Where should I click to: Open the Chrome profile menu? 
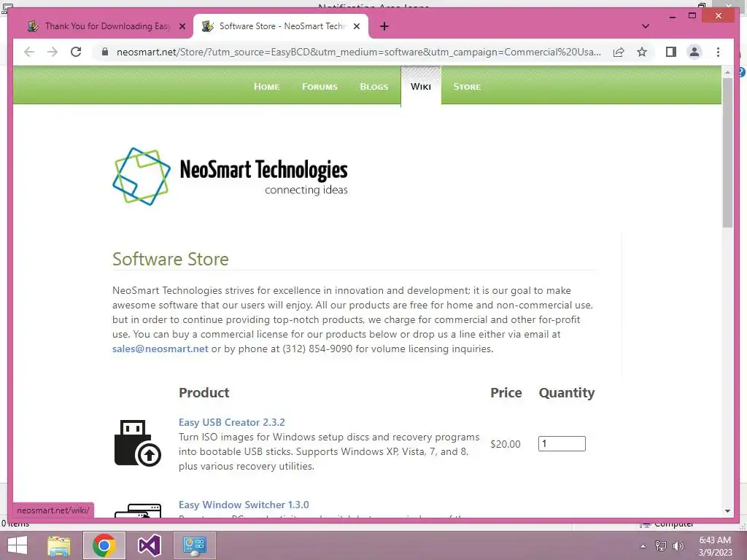pyautogui.click(x=694, y=52)
